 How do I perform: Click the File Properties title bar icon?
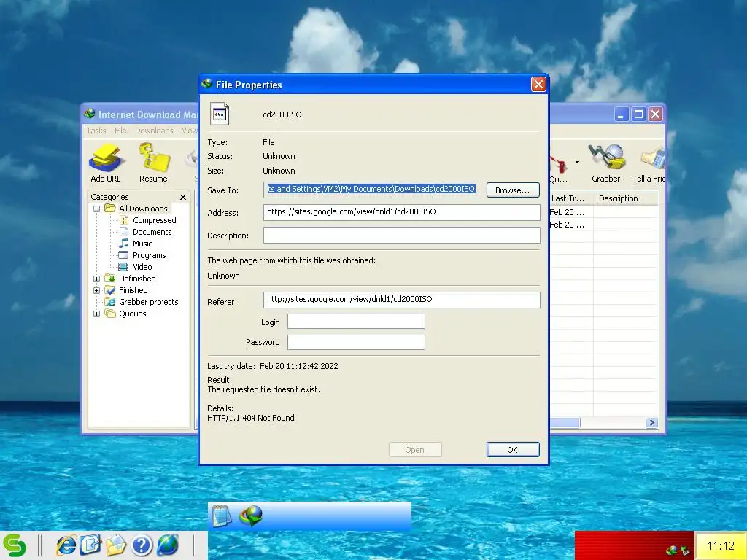click(x=207, y=85)
